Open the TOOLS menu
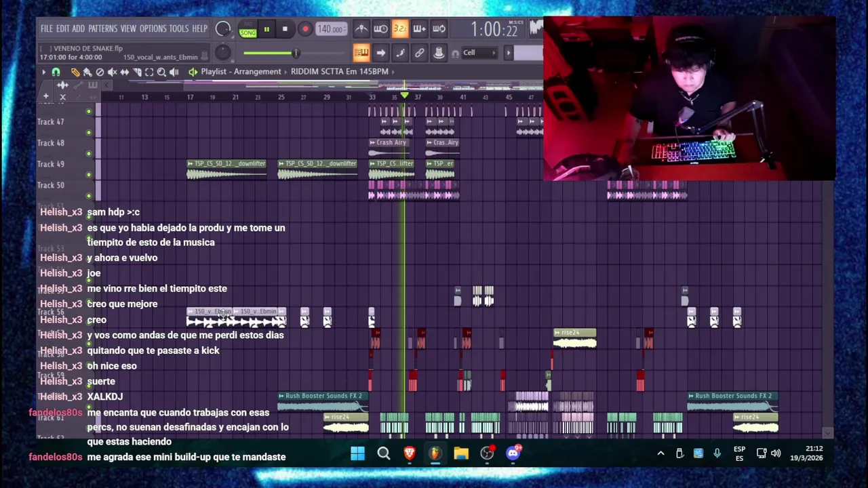 (179, 28)
